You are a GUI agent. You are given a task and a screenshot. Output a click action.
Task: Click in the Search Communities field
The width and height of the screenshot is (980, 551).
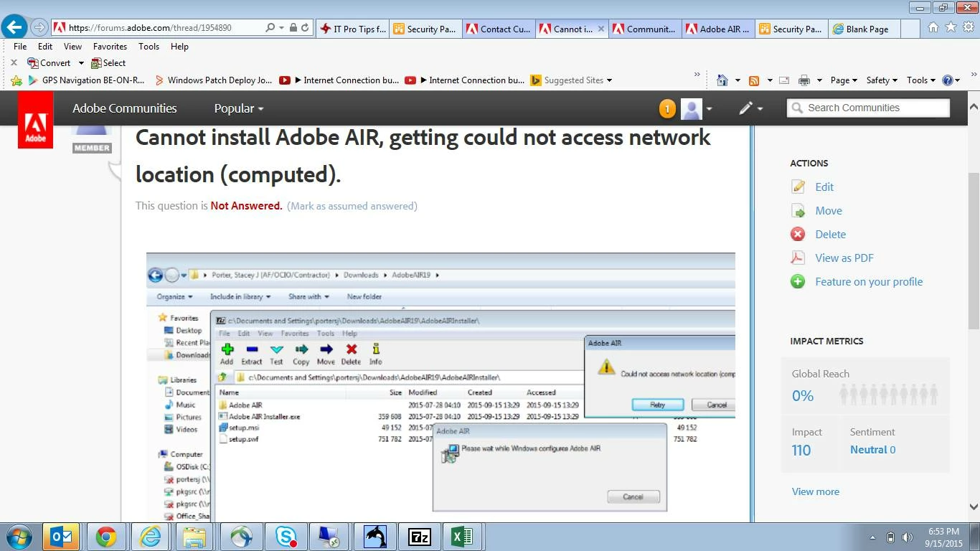coord(868,108)
